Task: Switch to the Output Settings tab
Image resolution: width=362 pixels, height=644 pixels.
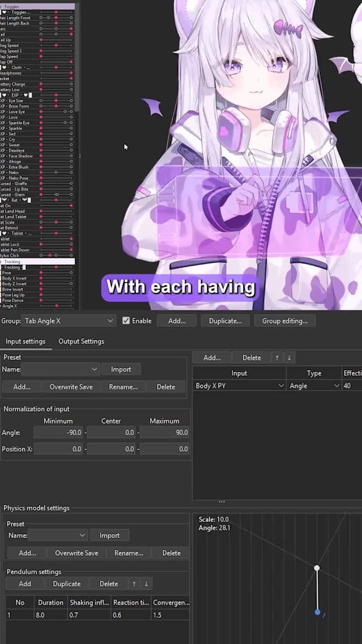Action: tap(81, 341)
